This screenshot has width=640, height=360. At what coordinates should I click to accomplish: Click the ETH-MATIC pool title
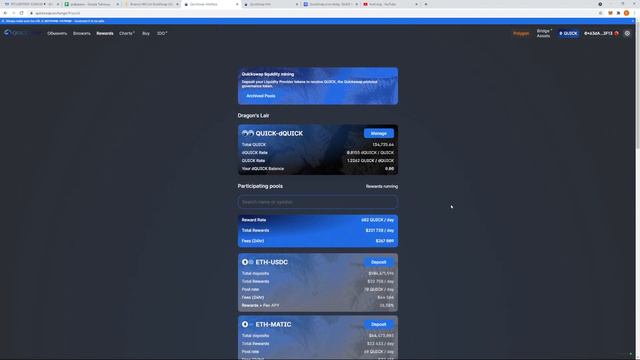(x=273, y=324)
